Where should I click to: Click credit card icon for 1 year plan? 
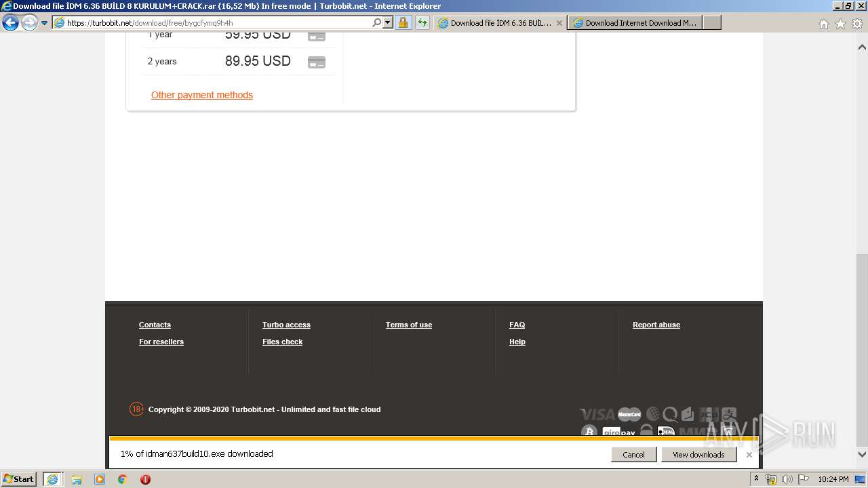[317, 35]
